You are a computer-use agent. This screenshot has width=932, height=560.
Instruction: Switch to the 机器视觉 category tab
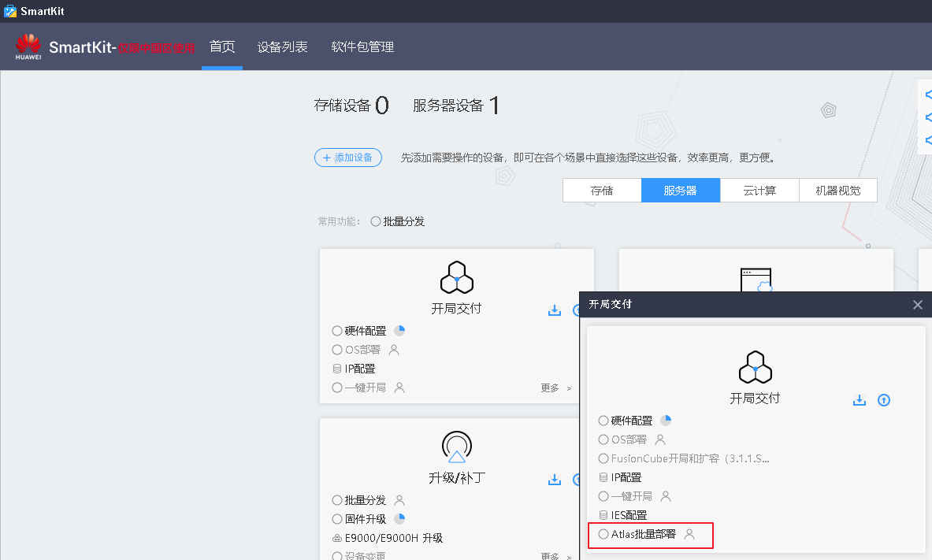click(838, 191)
